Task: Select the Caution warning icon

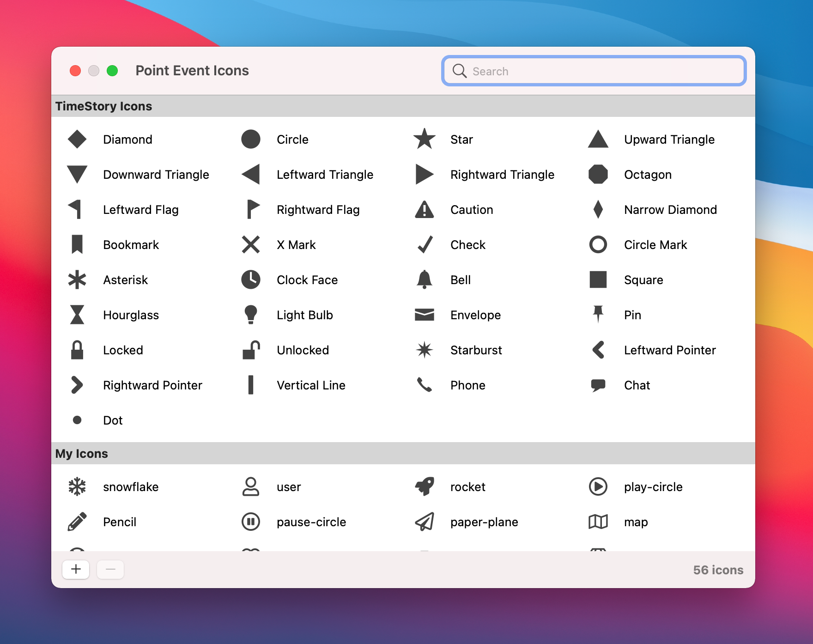Action: pos(424,209)
